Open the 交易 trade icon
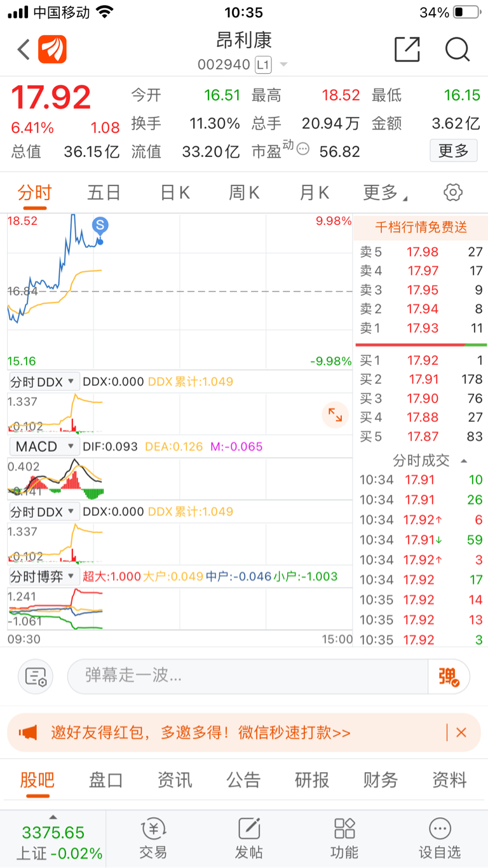This screenshot has height=868, width=488. click(x=153, y=839)
